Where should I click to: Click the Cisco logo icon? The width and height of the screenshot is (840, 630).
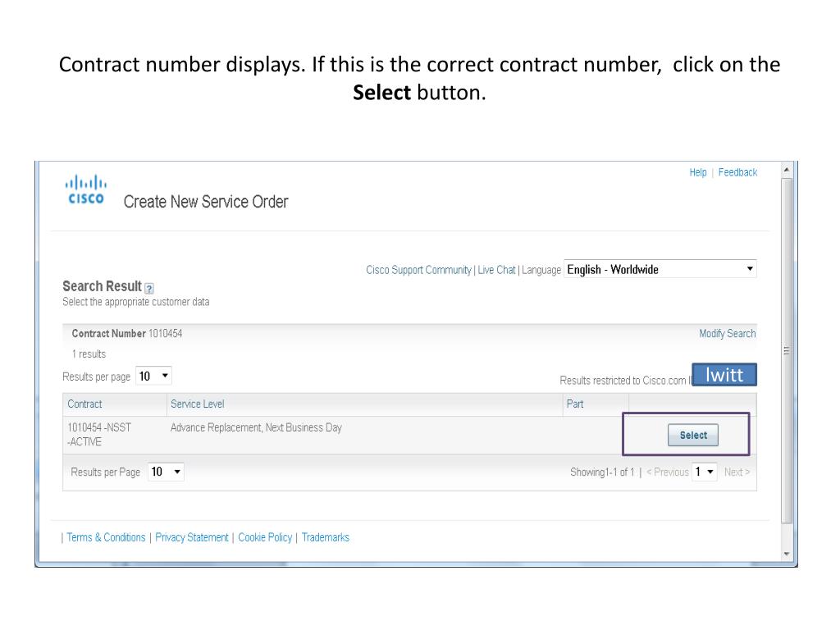click(85, 190)
